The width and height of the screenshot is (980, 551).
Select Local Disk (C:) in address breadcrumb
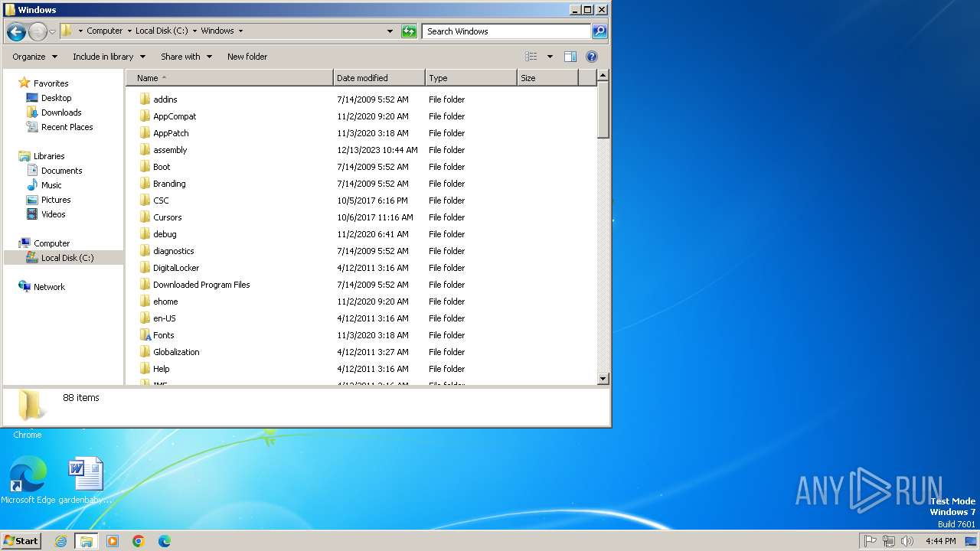click(162, 31)
